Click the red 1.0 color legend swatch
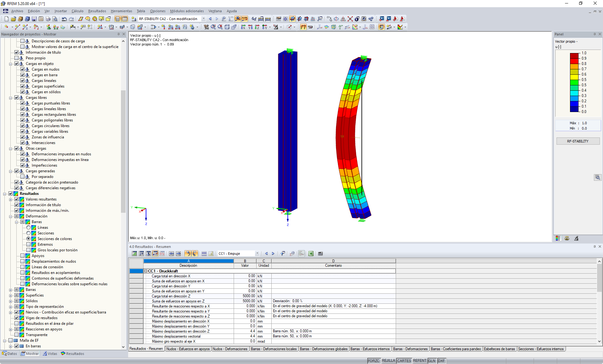This screenshot has height=364, width=603. click(574, 56)
